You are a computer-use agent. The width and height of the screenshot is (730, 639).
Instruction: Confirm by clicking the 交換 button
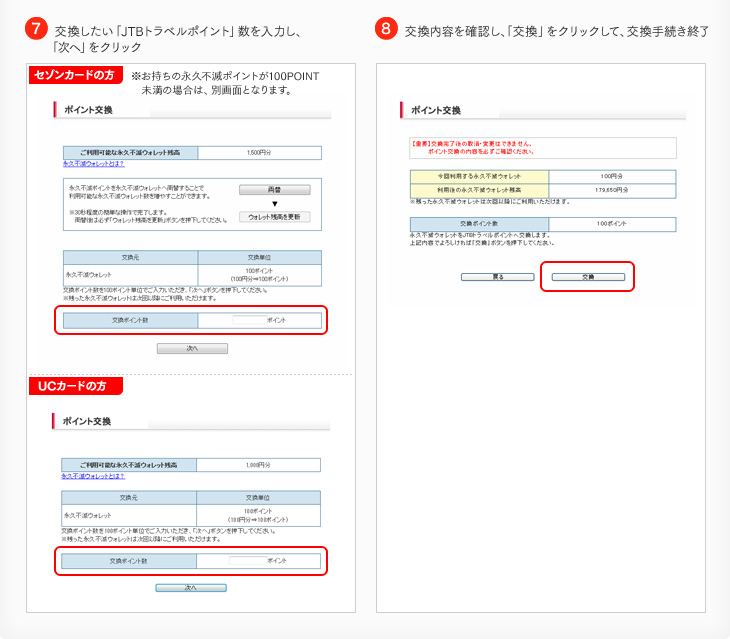click(588, 276)
